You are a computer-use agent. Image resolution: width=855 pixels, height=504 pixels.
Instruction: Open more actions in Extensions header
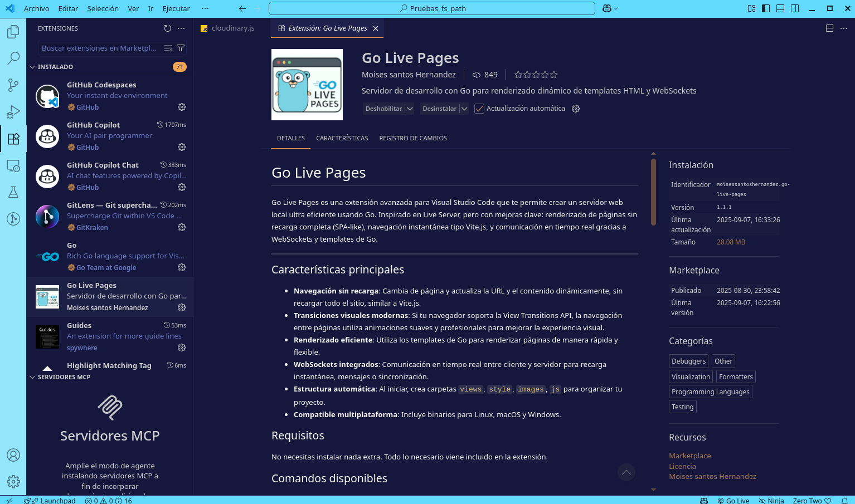click(x=181, y=28)
